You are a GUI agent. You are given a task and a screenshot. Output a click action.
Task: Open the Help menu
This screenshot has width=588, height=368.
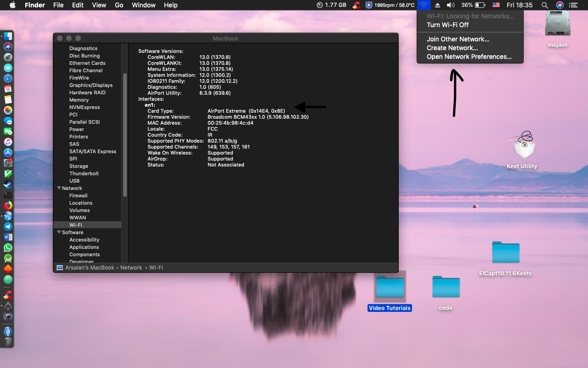click(170, 5)
